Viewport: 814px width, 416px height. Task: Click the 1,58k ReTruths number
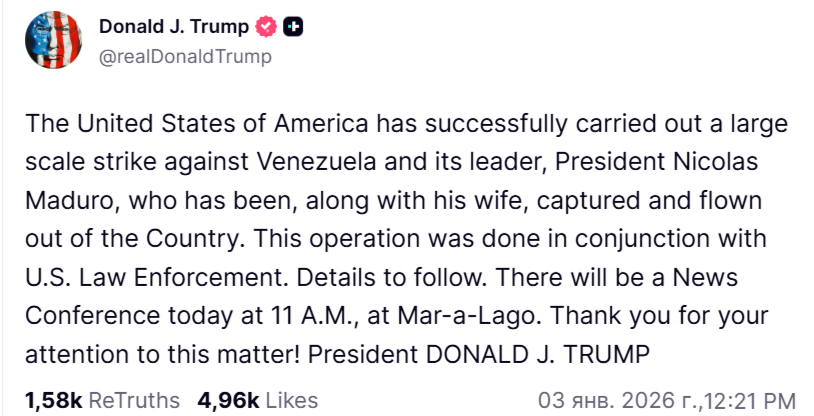coord(54,400)
